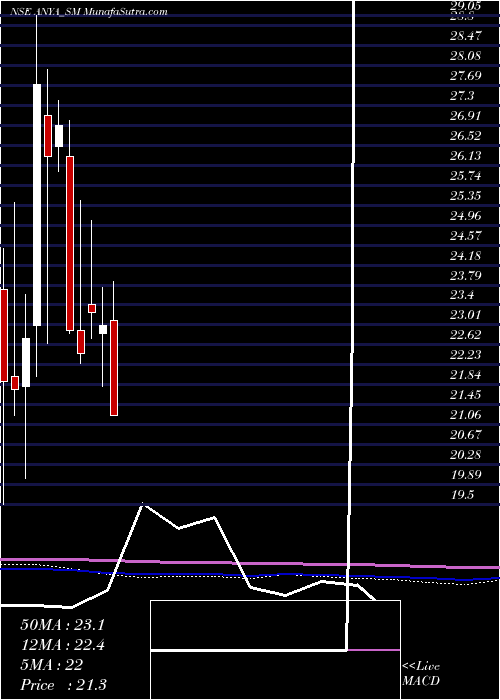
Task: Click the 21.84 price axis label
Action: point(465,375)
